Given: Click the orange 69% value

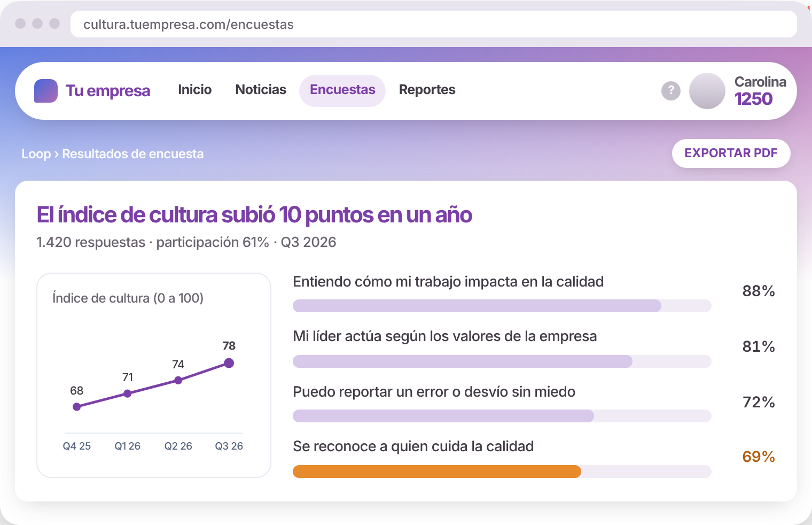Looking at the screenshot, I should (x=759, y=457).
